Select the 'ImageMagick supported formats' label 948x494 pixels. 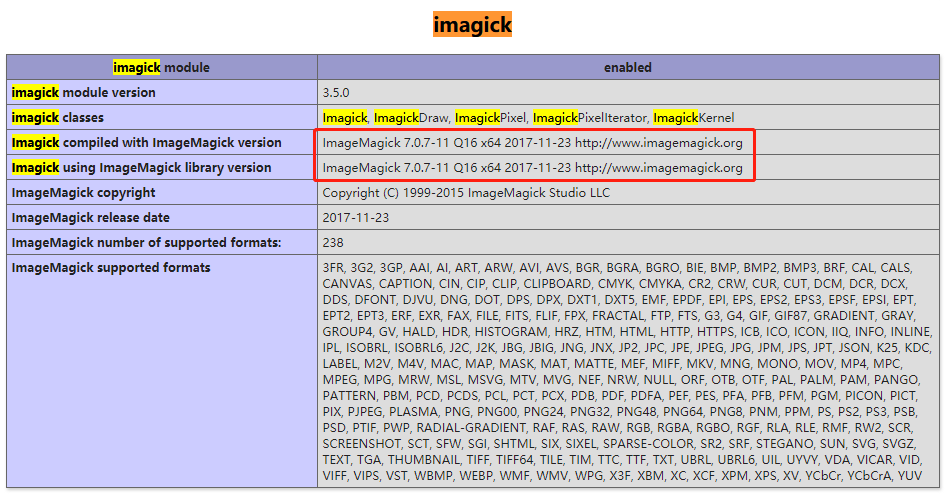[111, 267]
